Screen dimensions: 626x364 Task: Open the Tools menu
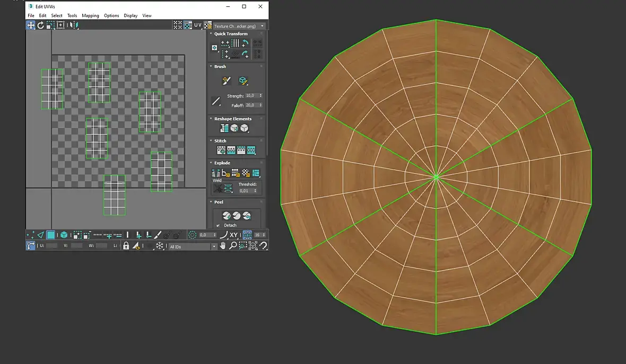coord(72,15)
